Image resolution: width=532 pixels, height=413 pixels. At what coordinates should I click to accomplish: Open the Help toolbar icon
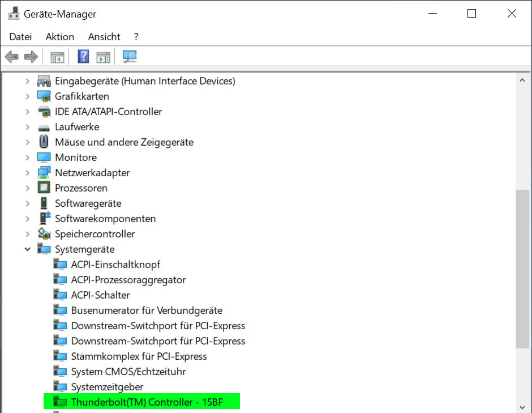83,57
